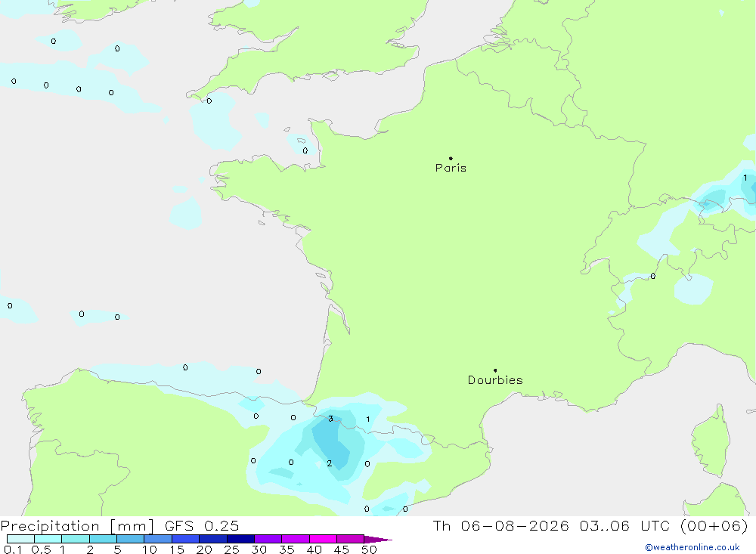Screen dimensions: 756x554
Task: Click the 'Precipitation [mm]' title text
Action: click(77, 526)
